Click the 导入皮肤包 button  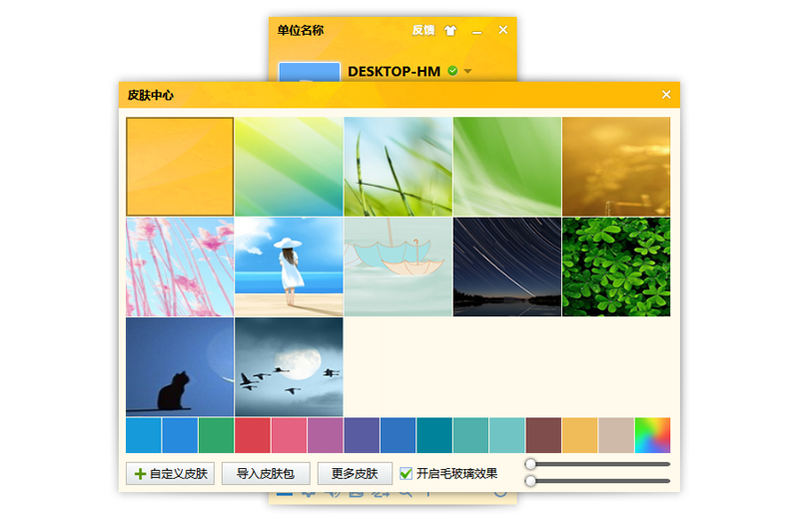pyautogui.click(x=266, y=473)
